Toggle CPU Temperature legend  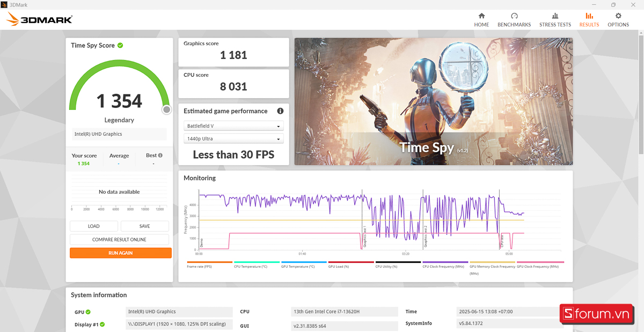point(257,265)
